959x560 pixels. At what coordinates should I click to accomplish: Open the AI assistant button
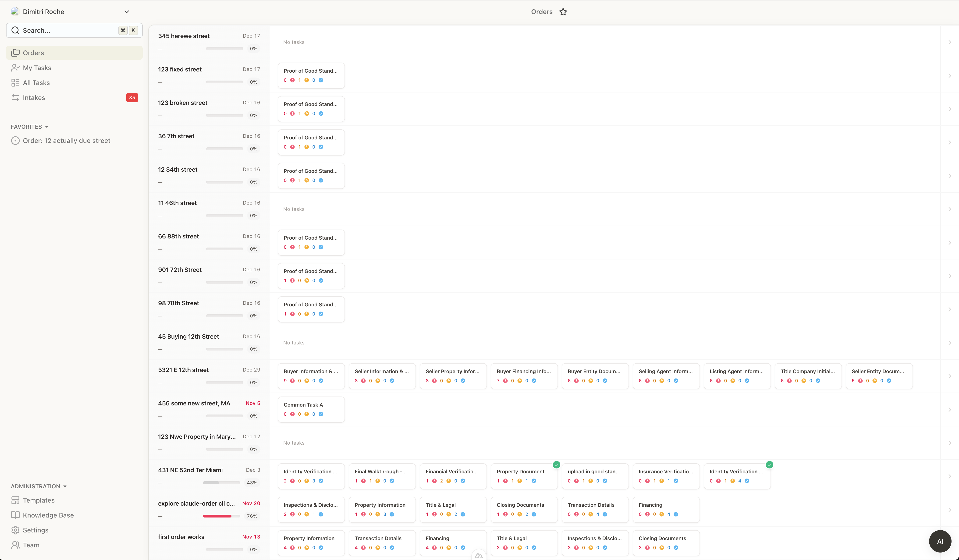tap(940, 541)
